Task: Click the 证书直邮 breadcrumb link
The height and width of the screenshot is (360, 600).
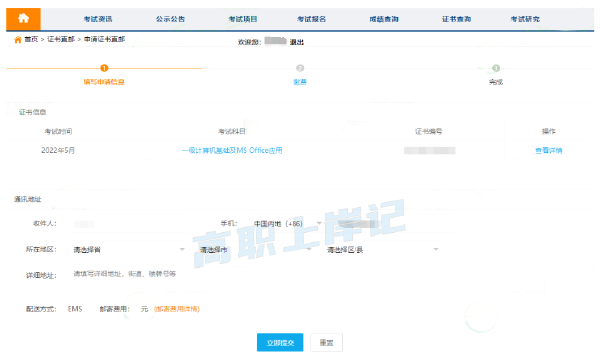Action: pos(61,39)
